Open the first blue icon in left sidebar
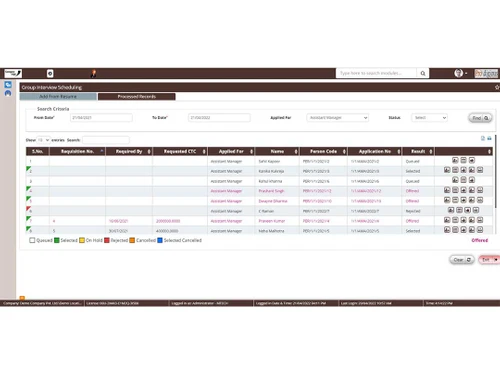The width and height of the screenshot is (500, 375). click(8, 85)
